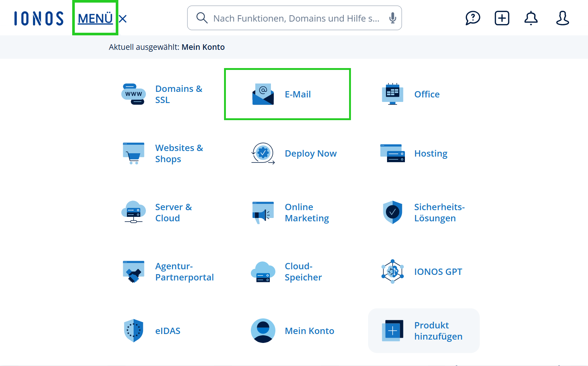The image size is (588, 366).
Task: Open Online Marketing entry
Action: (x=307, y=212)
